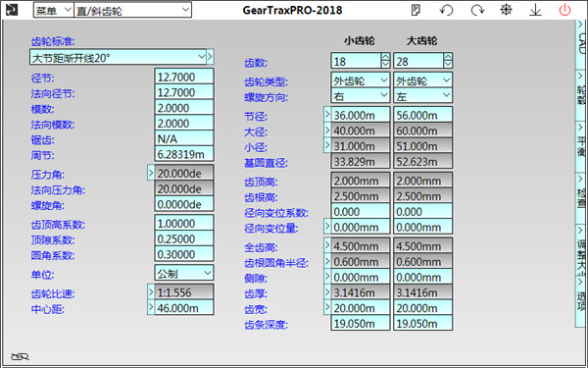Click the 中心距 field 46.000m
Image resolution: width=588 pixels, height=368 pixels.
pyautogui.click(x=184, y=307)
